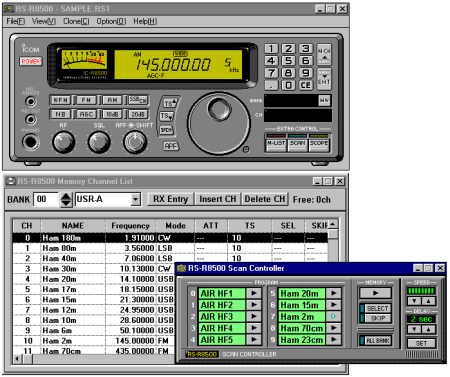Click keypad digit 1
Screen dimensions: 450x377
271,49
